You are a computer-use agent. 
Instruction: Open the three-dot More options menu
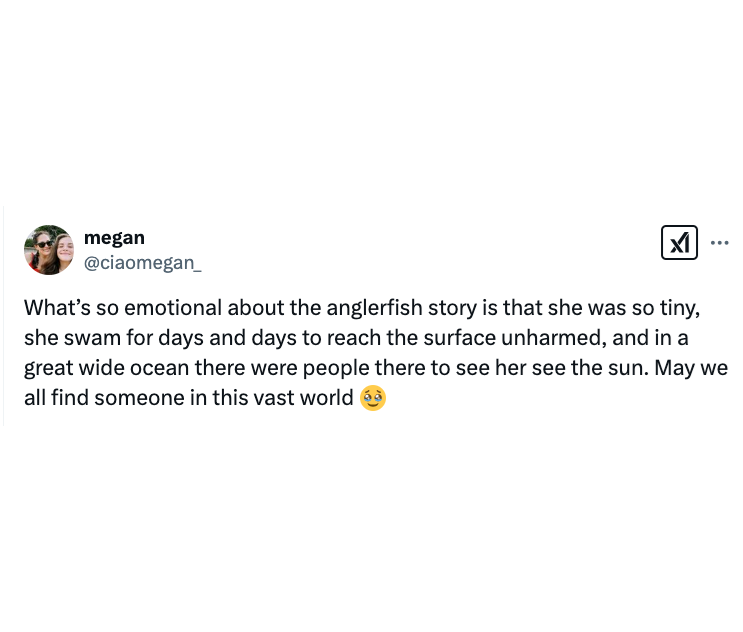coord(719,242)
